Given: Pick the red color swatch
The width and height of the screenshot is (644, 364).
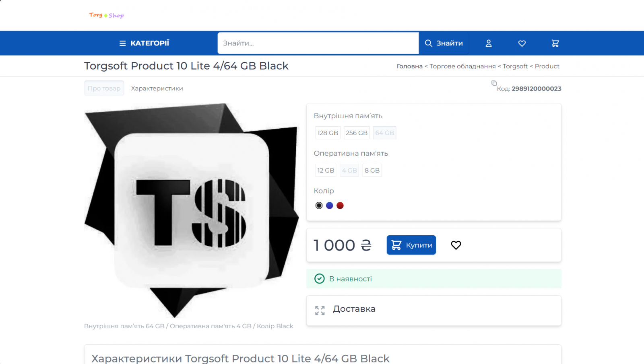Looking at the screenshot, I should [x=340, y=205].
